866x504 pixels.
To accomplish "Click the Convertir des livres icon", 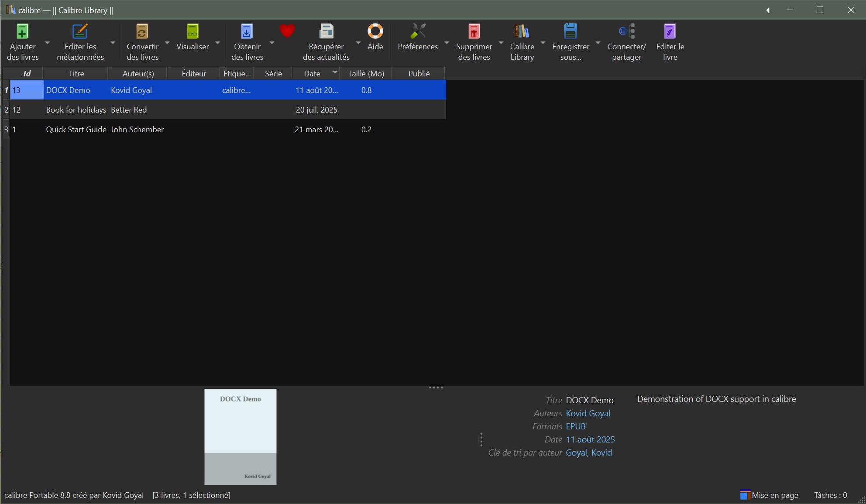I will [x=142, y=32].
